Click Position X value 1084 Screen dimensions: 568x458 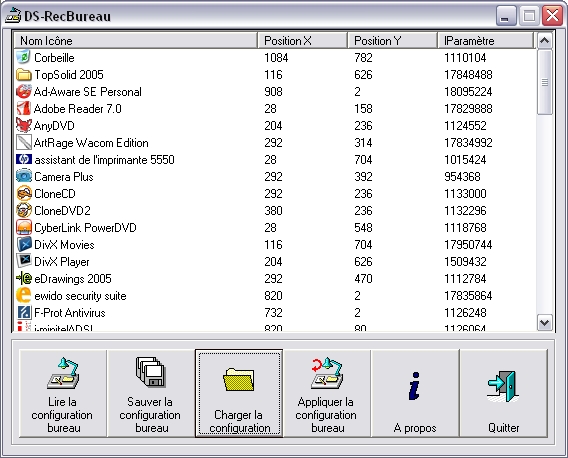[276, 58]
